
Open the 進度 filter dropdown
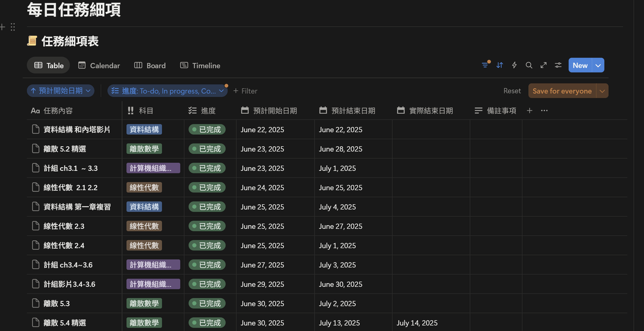[x=168, y=91]
